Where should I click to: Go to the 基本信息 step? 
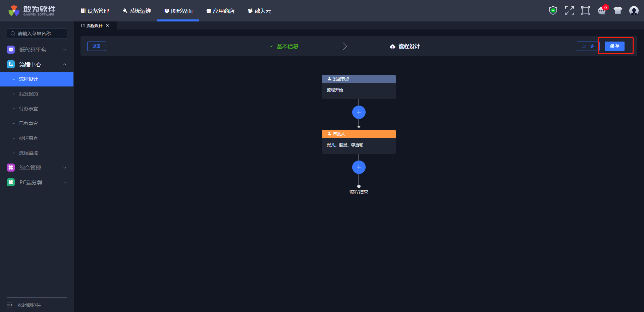[x=287, y=46]
